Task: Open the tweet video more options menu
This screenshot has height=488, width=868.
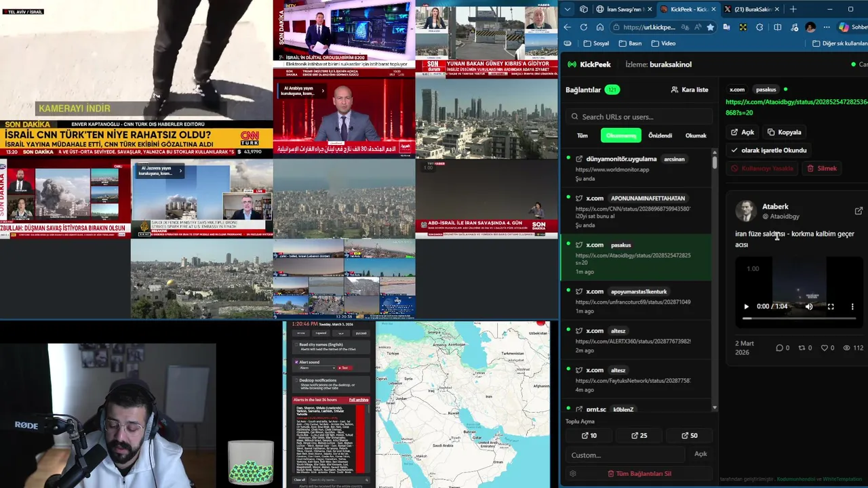Action: tap(852, 306)
